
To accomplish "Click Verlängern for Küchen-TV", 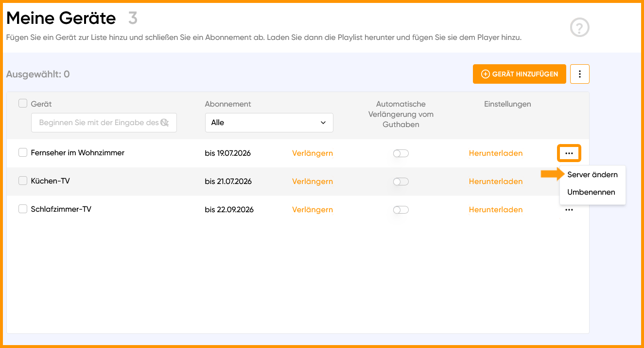I will pos(313,181).
